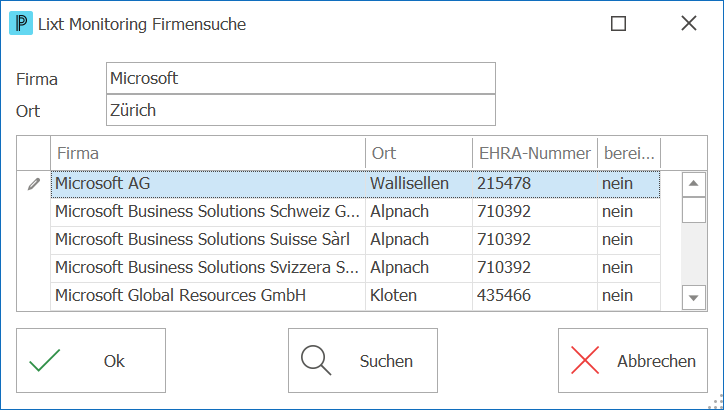Click the Abbrechen cancel button

click(x=633, y=361)
